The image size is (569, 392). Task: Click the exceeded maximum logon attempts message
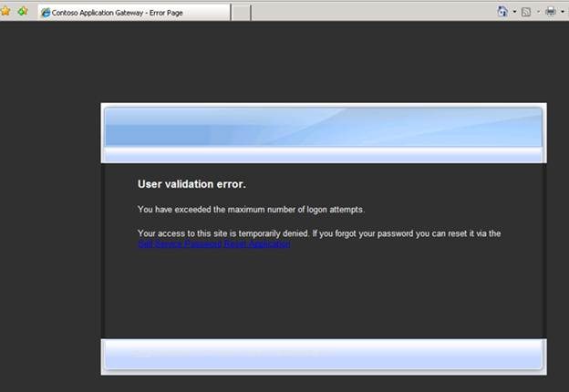(251, 210)
